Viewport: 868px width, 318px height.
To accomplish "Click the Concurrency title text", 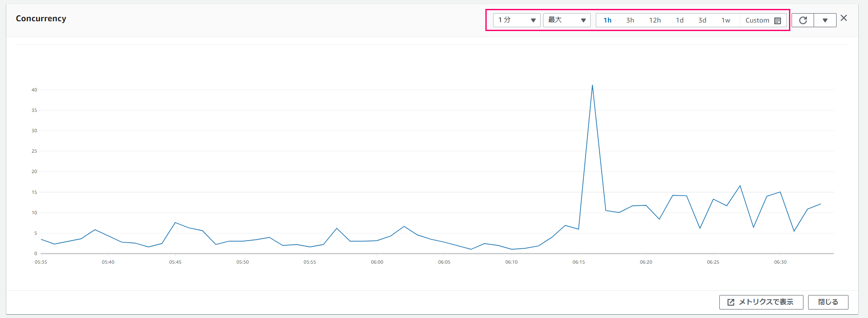I will click(x=41, y=18).
